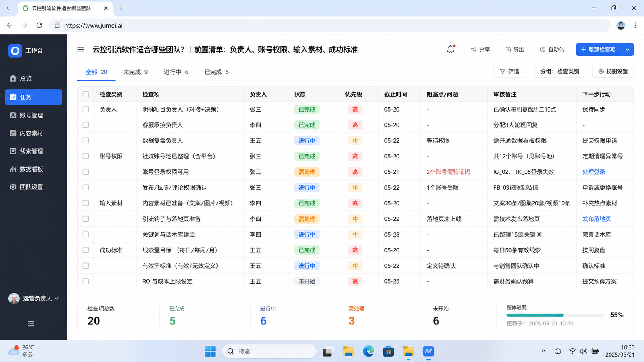Select all rows via header checkbox

[x=86, y=94]
